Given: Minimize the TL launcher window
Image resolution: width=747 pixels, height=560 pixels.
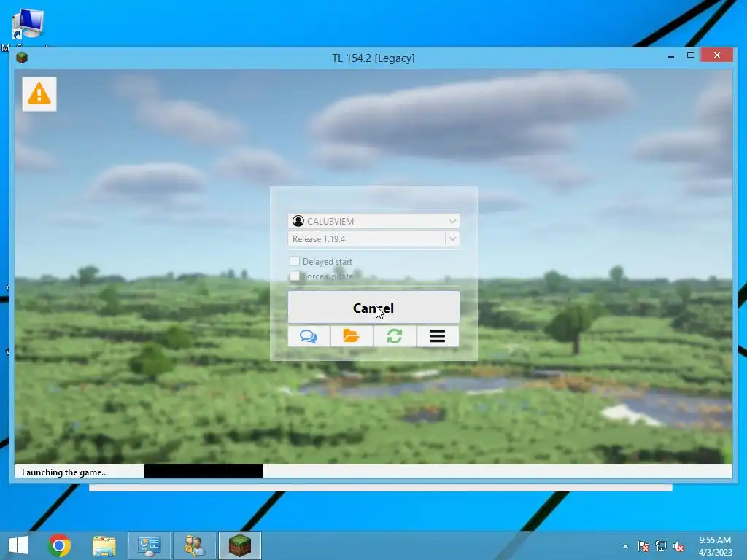Looking at the screenshot, I should 671,55.
